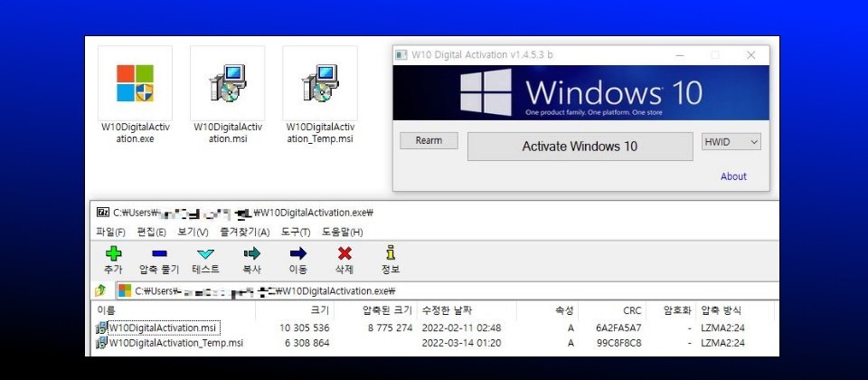This screenshot has height=380, width=868.
Task: Click the green Add (추가) plus icon
Action: pyautogui.click(x=112, y=254)
